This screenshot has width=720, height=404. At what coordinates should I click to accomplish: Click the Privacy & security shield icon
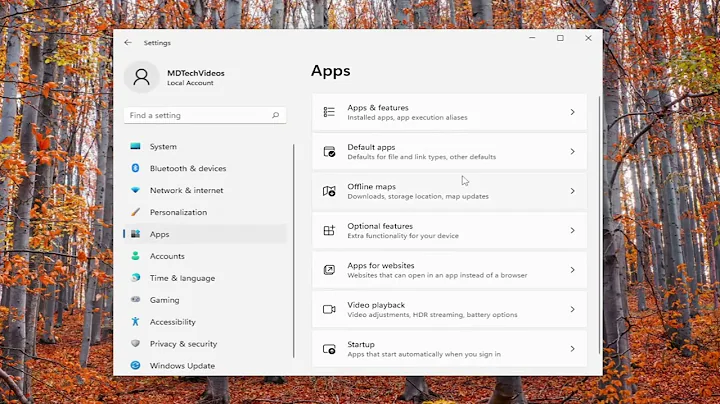(135, 343)
